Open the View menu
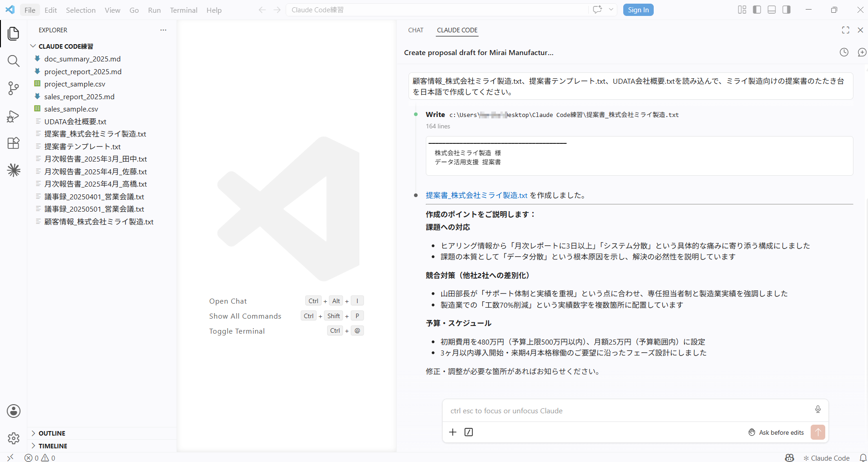 coord(112,10)
